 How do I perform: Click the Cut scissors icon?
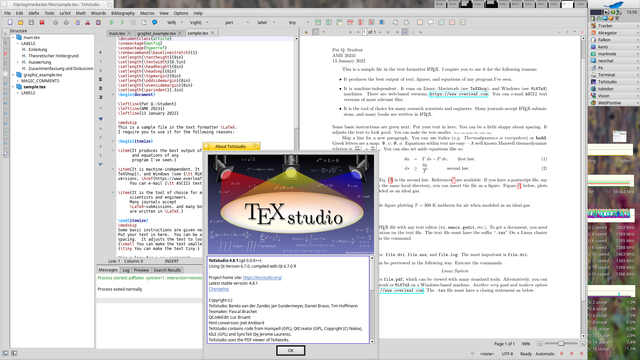(x=87, y=22)
